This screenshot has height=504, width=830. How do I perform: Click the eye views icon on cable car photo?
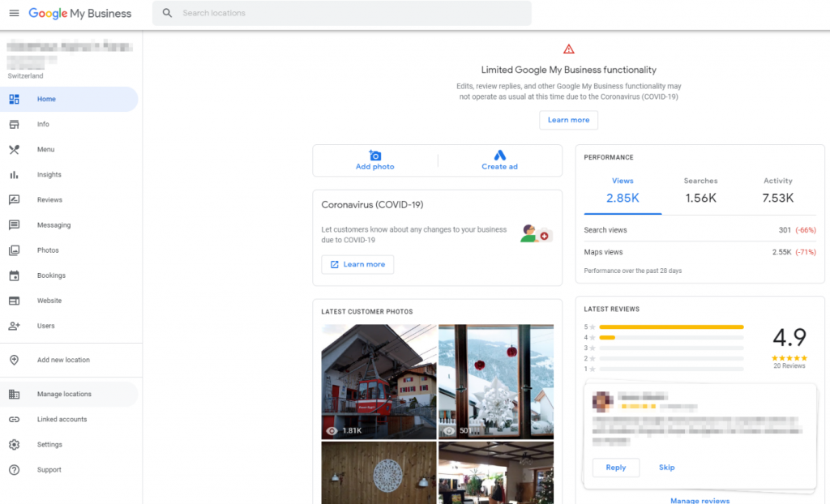pyautogui.click(x=332, y=431)
